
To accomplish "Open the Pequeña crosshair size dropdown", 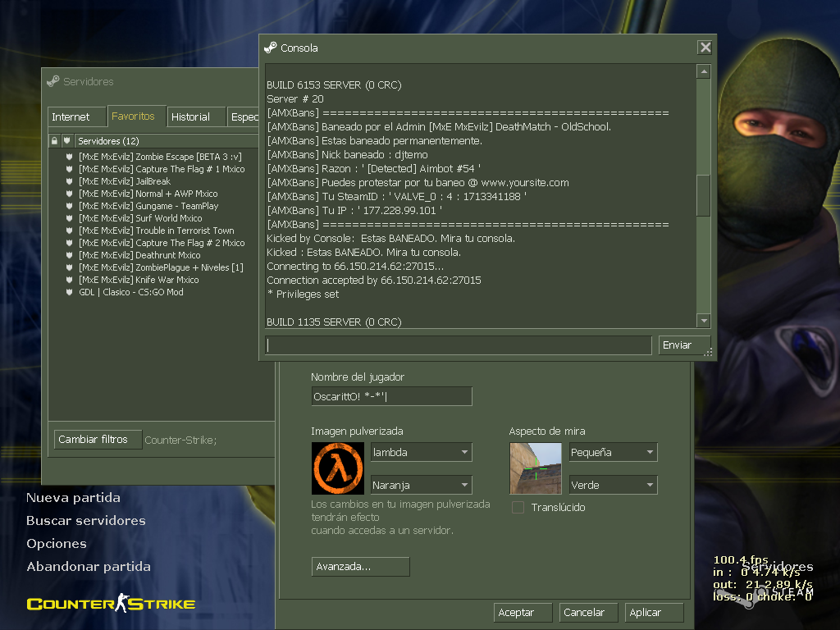I will [x=613, y=452].
